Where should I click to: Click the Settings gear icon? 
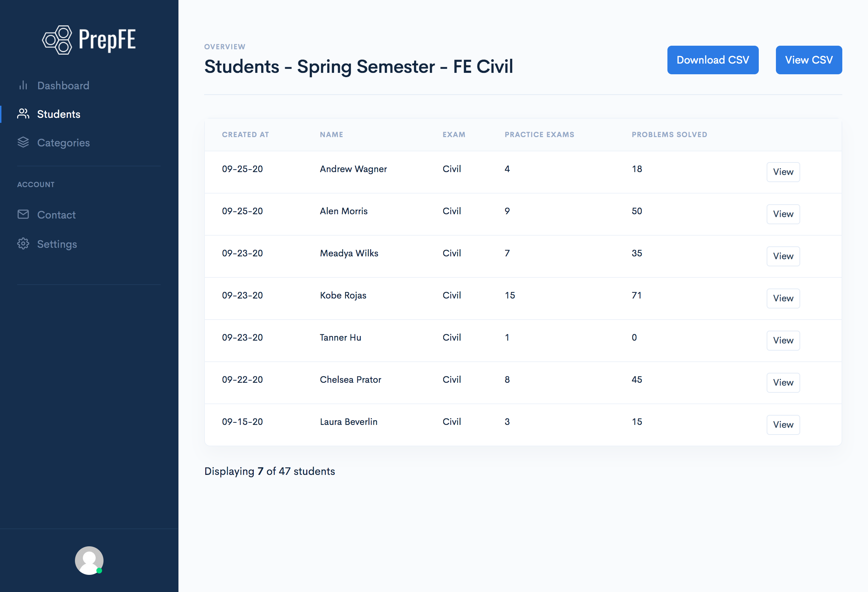pos(23,244)
